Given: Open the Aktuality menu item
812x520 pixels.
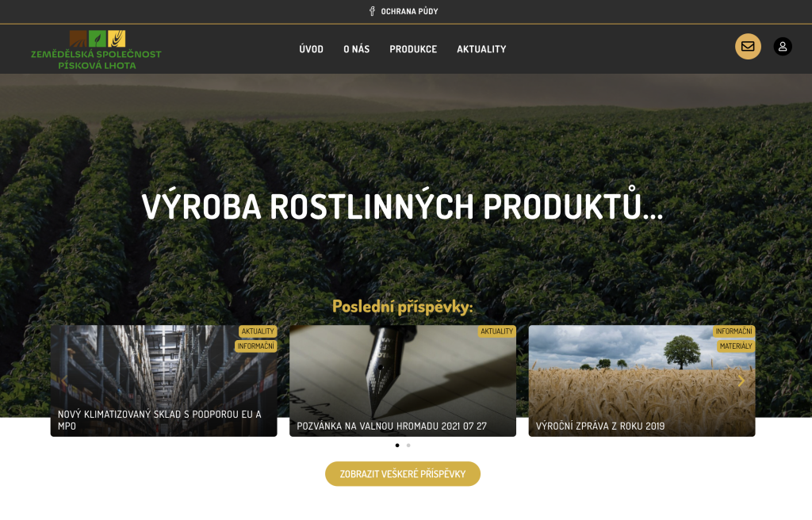Looking at the screenshot, I should (481, 49).
